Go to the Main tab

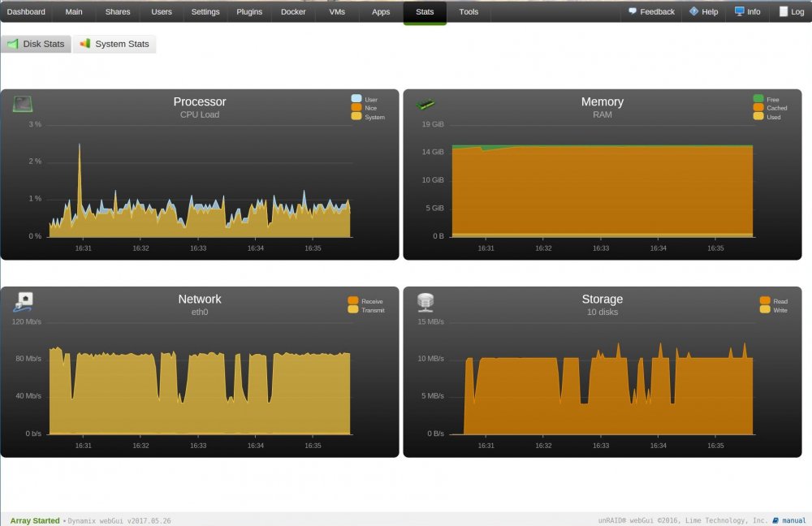74,11
